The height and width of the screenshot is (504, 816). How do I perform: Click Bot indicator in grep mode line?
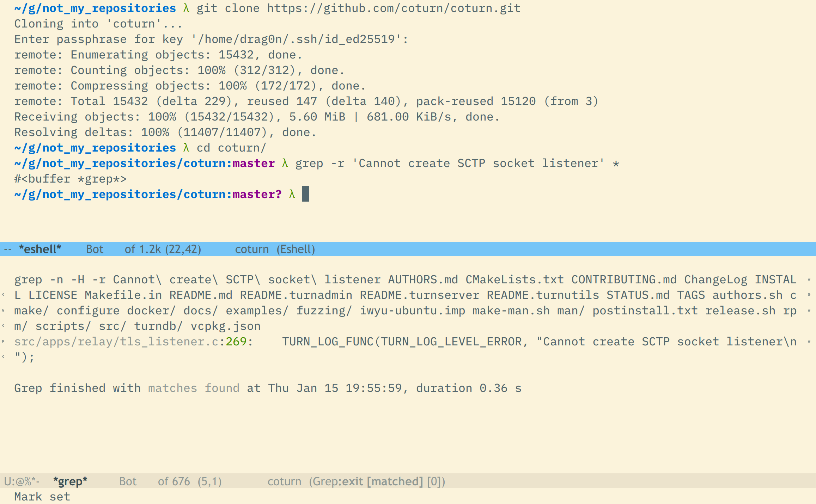tap(128, 481)
